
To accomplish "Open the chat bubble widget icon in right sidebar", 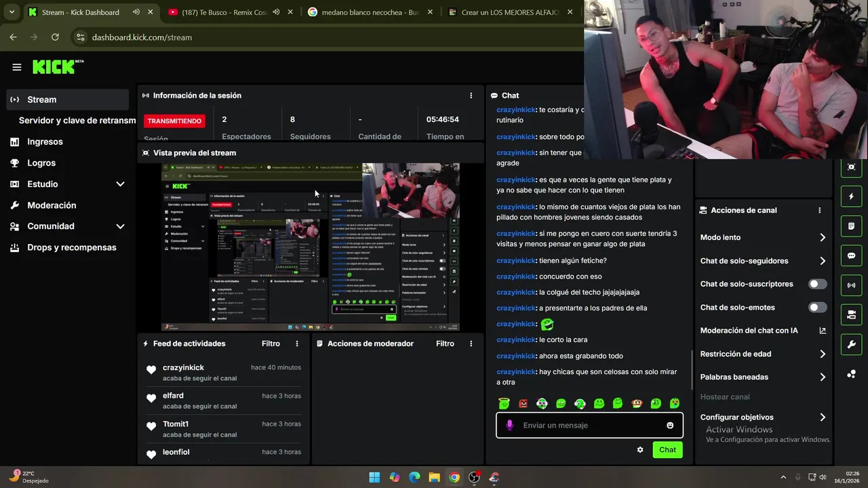I will click(x=852, y=256).
